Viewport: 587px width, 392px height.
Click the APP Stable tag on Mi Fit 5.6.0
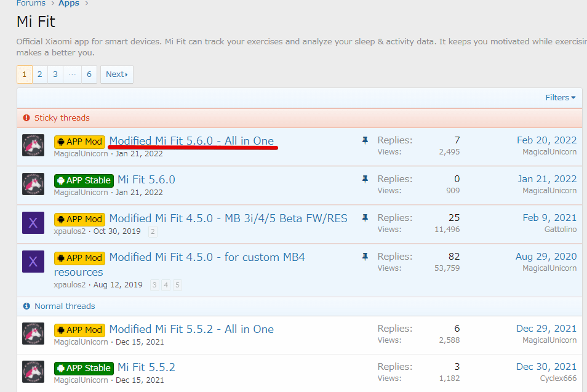(x=84, y=180)
